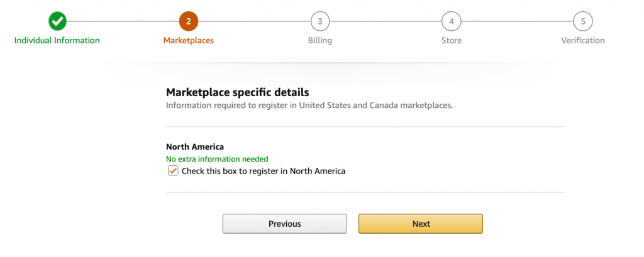Viewport: 644px width, 257px height.
Task: Click the green checkmark step icon
Action: pyautogui.click(x=57, y=21)
